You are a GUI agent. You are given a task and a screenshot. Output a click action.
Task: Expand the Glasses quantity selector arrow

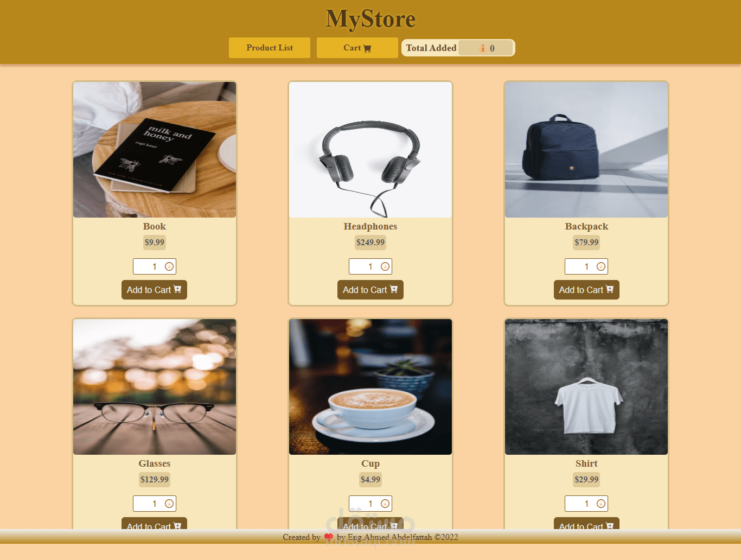point(169,504)
